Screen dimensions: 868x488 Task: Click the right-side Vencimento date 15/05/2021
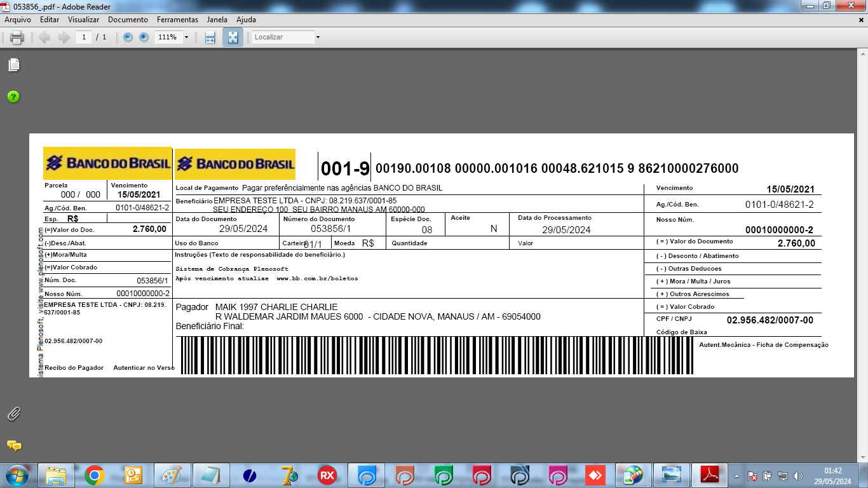click(x=790, y=189)
